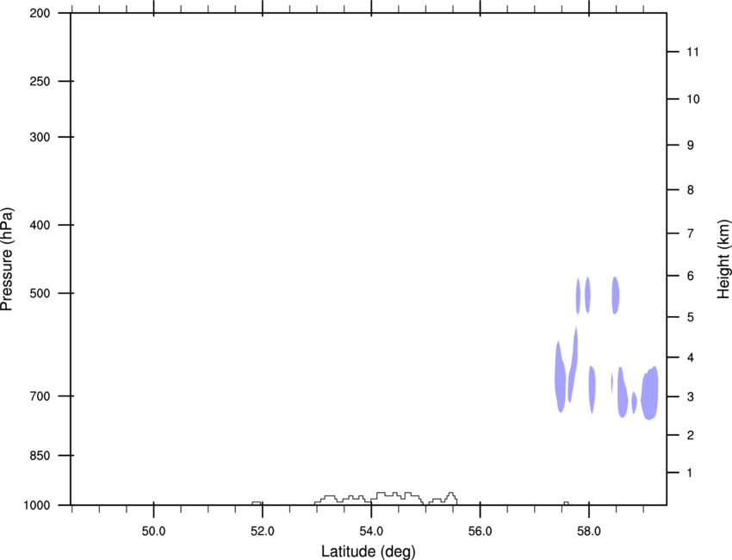Click latitude tick label 50.0
This screenshot has width=732, height=560.
(153, 532)
